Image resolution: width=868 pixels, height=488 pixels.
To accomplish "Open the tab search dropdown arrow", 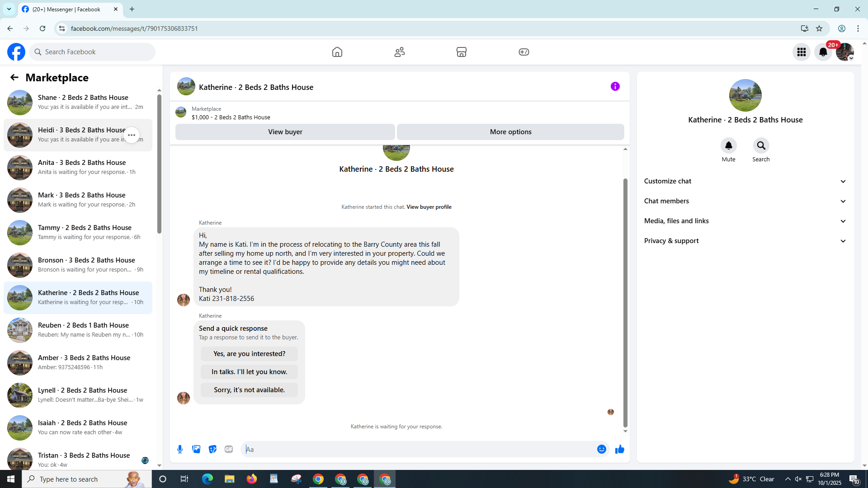I will click(x=9, y=9).
